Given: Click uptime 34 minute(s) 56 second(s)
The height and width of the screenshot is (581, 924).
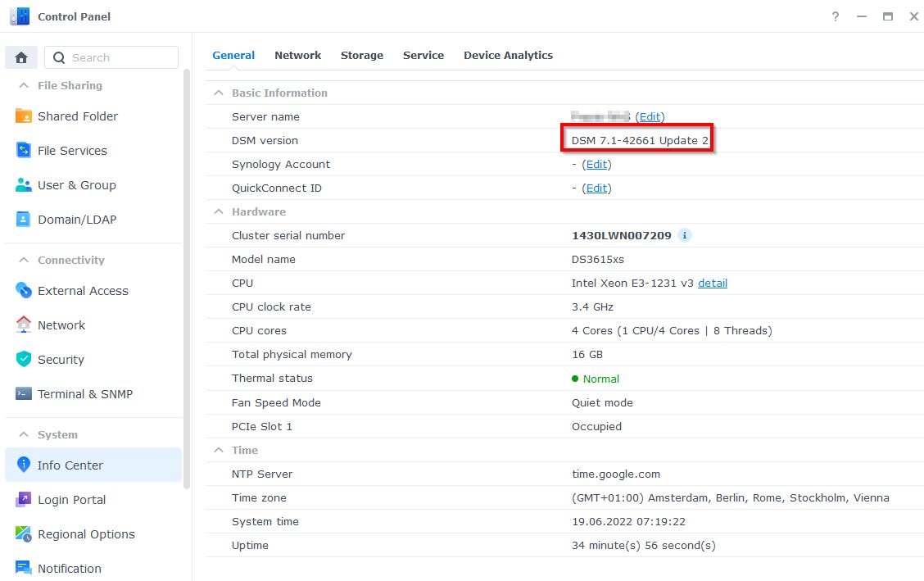Looking at the screenshot, I should 644,545.
